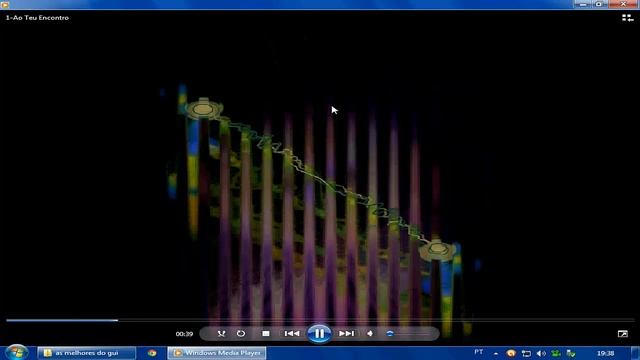Show hidden tray icons
The image size is (640, 360).
tap(496, 353)
